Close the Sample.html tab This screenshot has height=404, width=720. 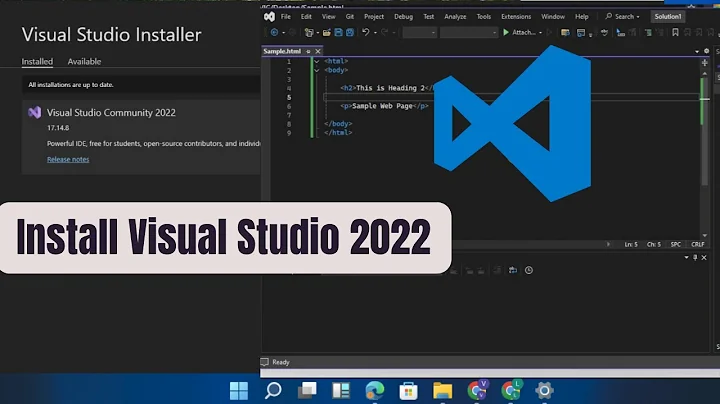coord(318,51)
